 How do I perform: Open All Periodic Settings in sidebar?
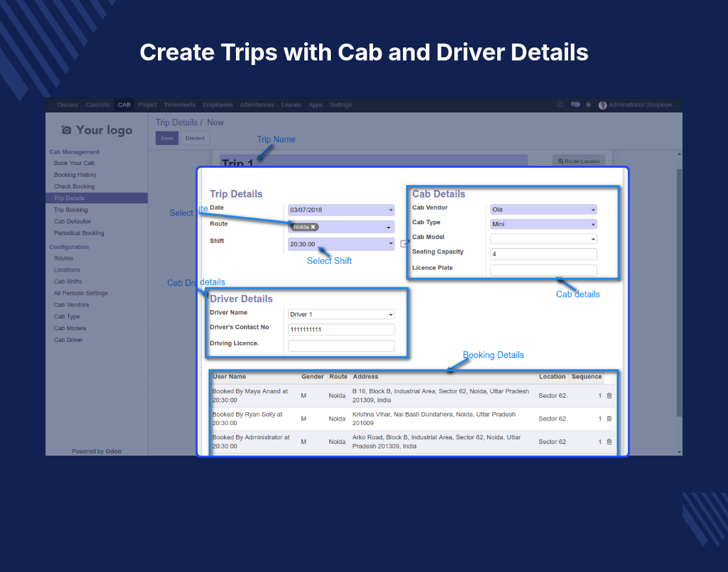[81, 293]
